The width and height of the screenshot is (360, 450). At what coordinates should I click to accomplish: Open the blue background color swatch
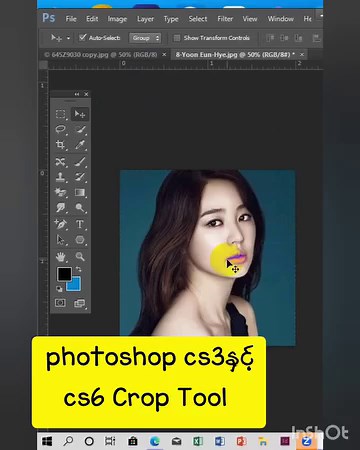click(x=76, y=285)
